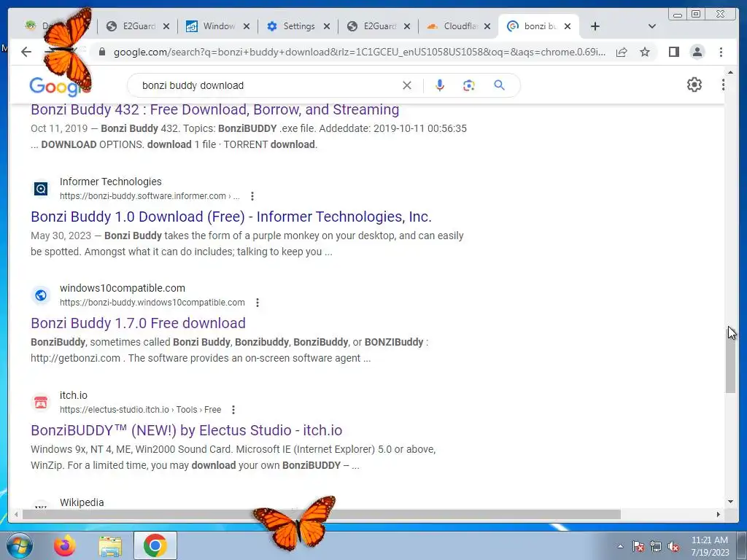This screenshot has width=747, height=560.
Task: Open Bonzi Buddy 1.0 Download Informer link
Action: pyautogui.click(x=231, y=217)
